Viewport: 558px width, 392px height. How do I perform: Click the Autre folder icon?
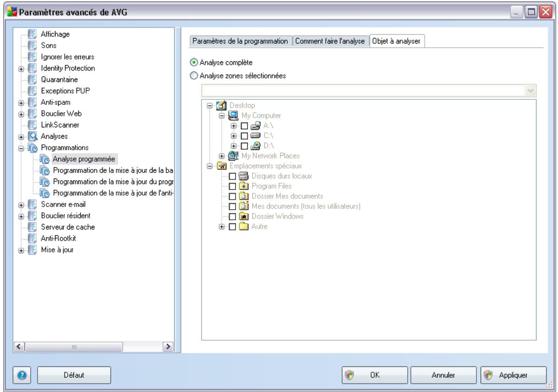[244, 226]
